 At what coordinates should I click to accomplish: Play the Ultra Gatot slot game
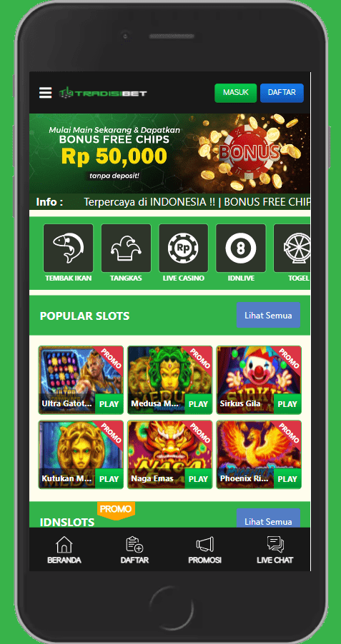pyautogui.click(x=109, y=403)
